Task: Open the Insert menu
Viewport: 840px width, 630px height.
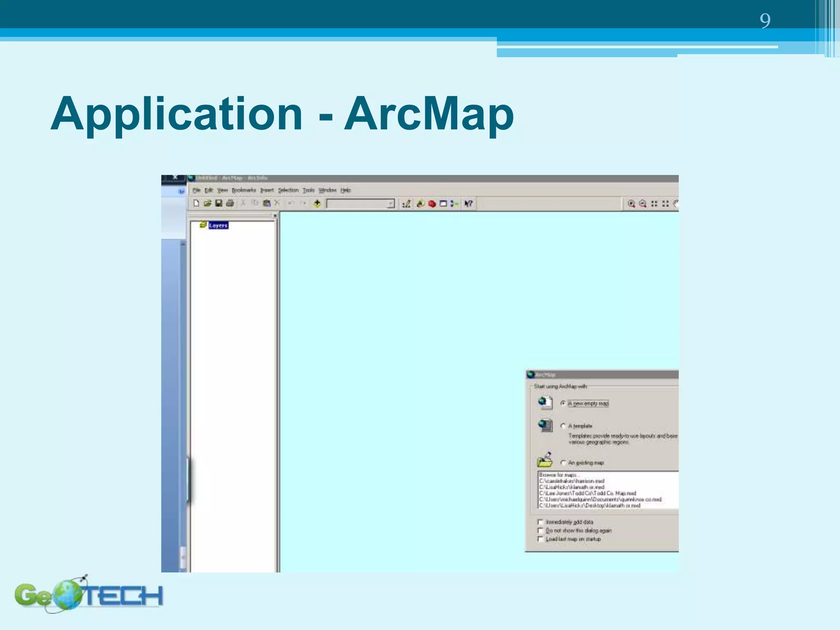Action: pos(267,190)
